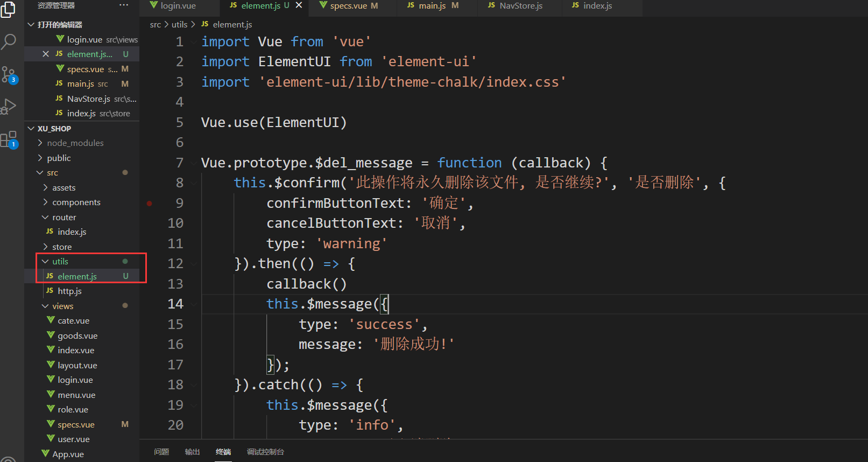Click 'callback()' on line 13
The image size is (868, 462).
click(307, 284)
